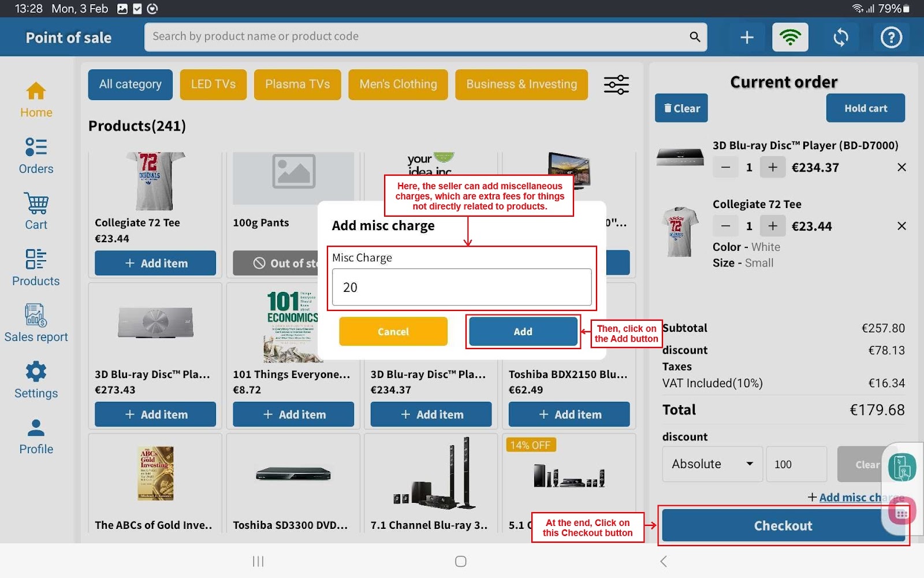Remove Collegiate 72 Tee from the order
Screen dimensions: 924x578
tap(901, 226)
